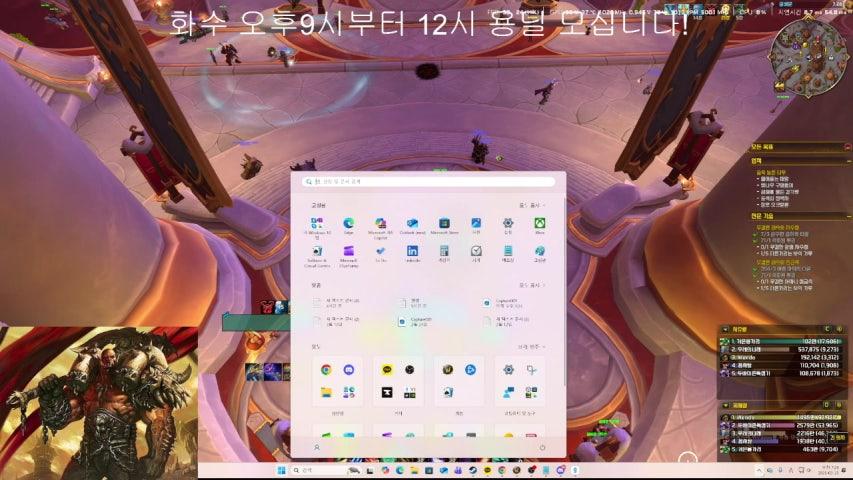Open Microsoft Clipchamp app
Image resolution: width=853 pixels, height=480 pixels.
pos(349,252)
